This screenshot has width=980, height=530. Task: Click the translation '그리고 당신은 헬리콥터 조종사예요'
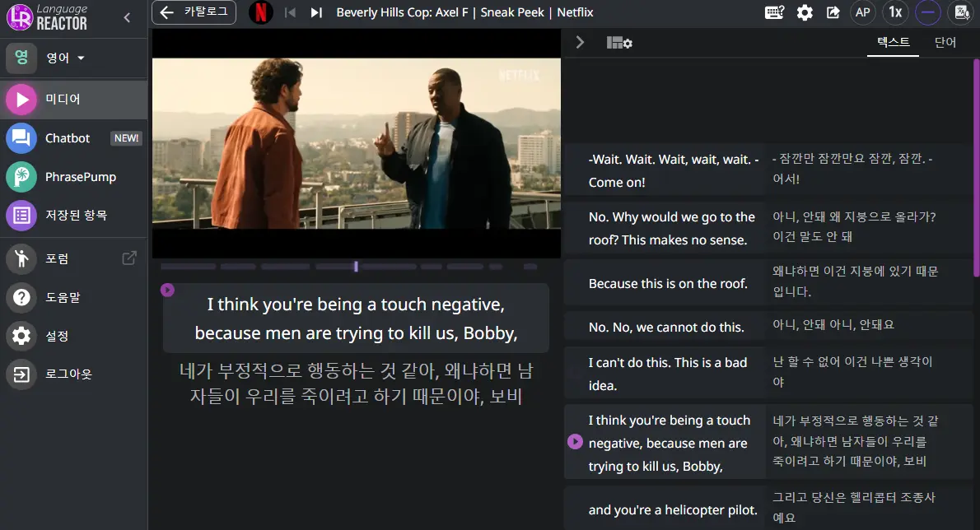click(854, 507)
